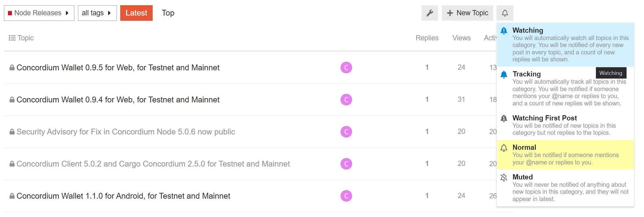Select the Tracking notification level
Screen dimensions: 644x217
tap(565, 89)
